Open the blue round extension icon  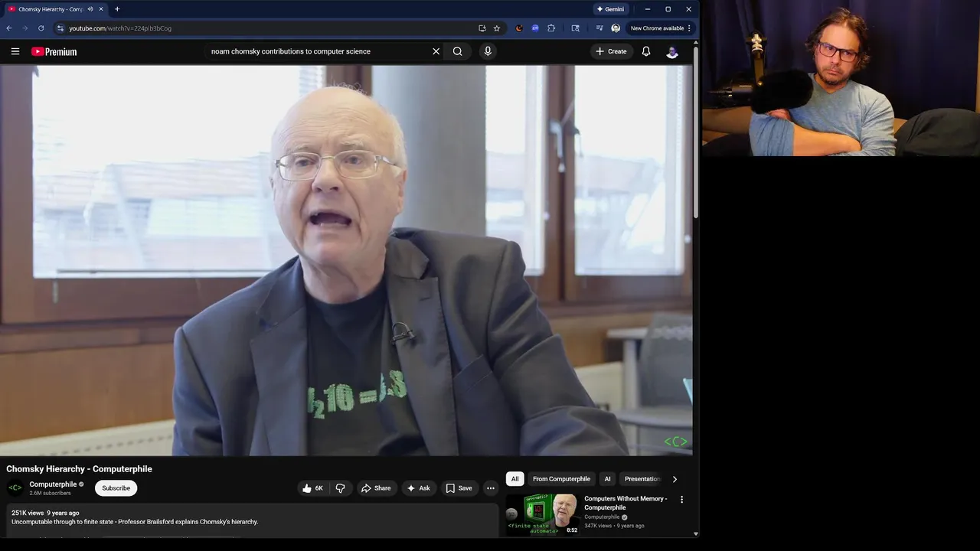point(535,28)
